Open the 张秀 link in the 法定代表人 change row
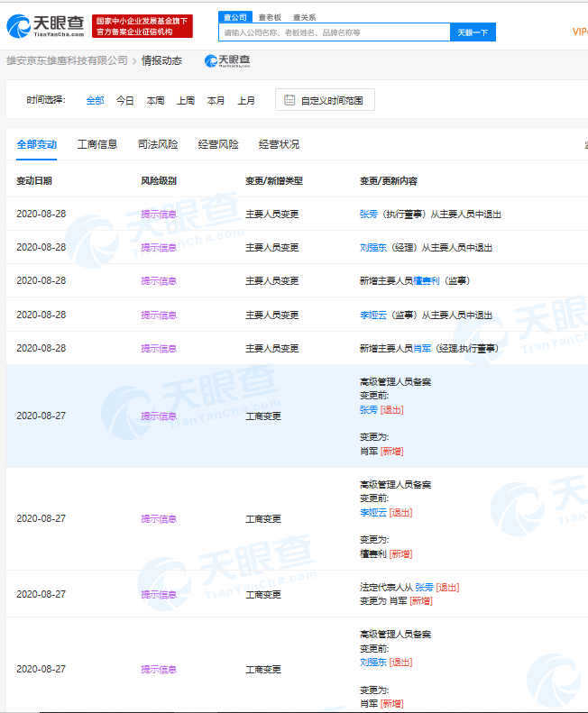Image resolution: width=588 pixels, height=713 pixels. point(424,588)
